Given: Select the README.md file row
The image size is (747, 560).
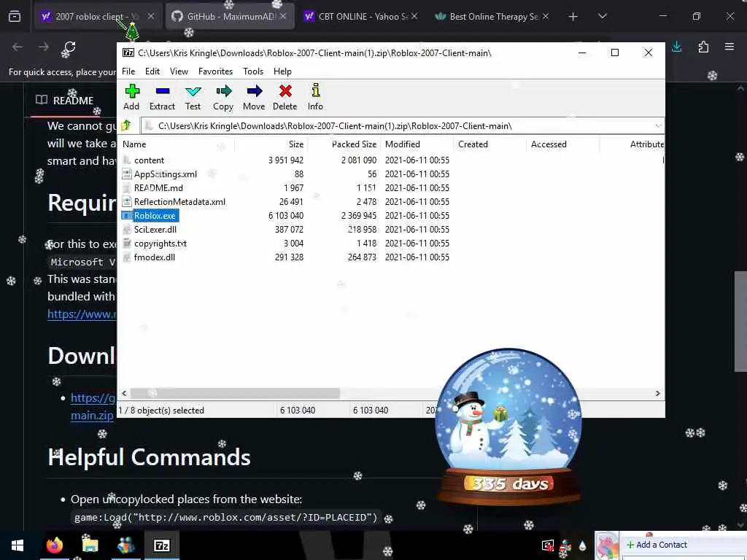Looking at the screenshot, I should 158,188.
